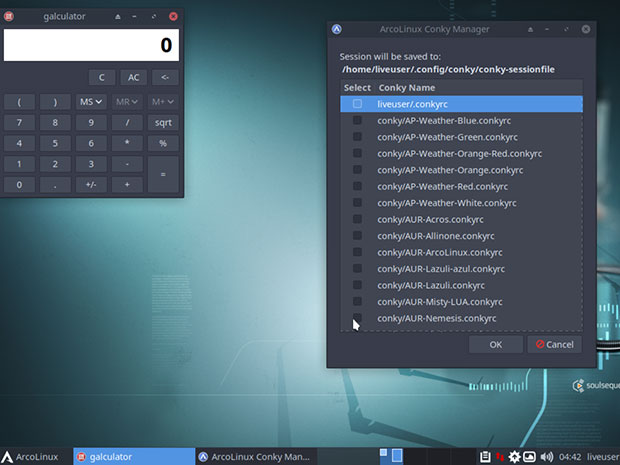Select row liveuser/.conkyrc name text

(x=412, y=104)
